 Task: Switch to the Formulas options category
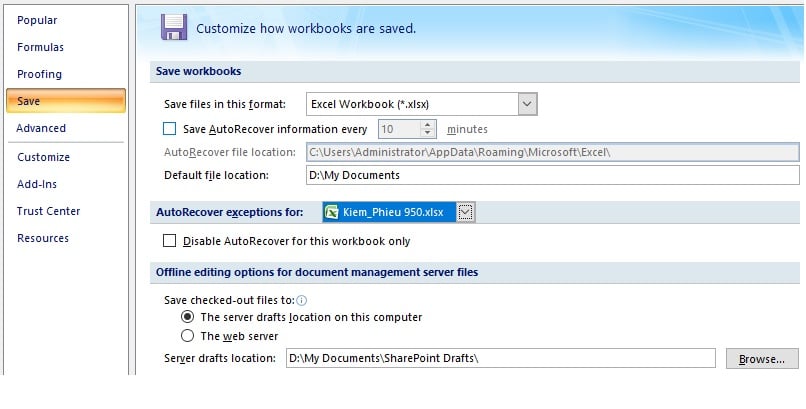point(40,47)
